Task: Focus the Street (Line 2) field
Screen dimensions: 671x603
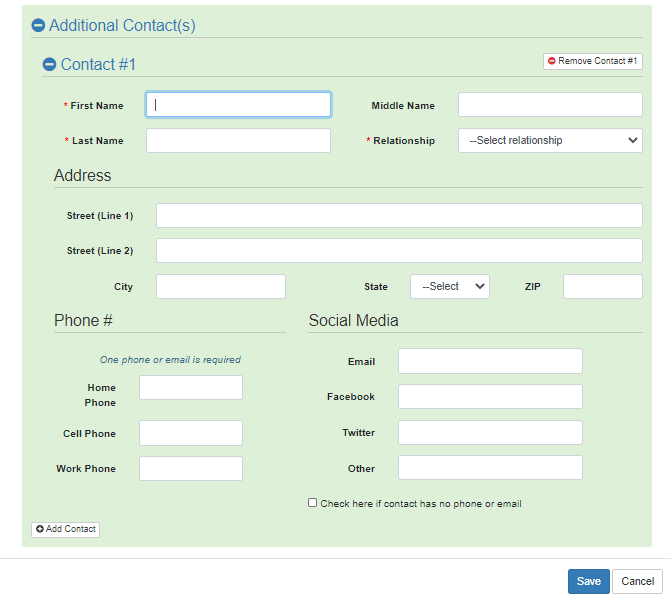Action: (399, 251)
